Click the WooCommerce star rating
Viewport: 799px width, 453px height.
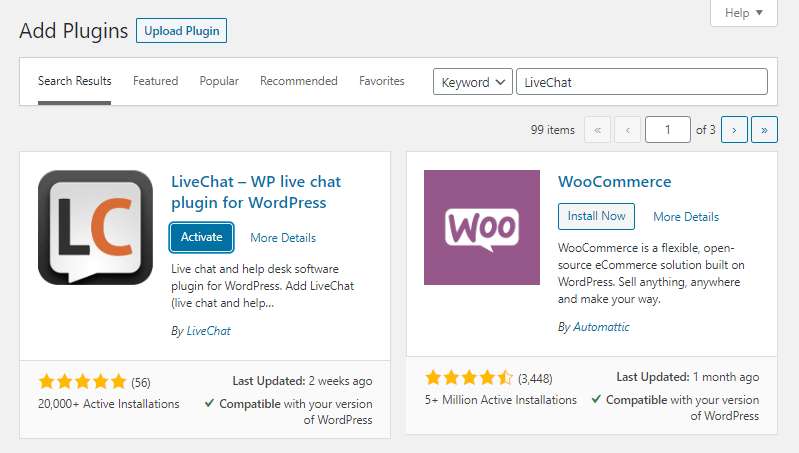469,378
